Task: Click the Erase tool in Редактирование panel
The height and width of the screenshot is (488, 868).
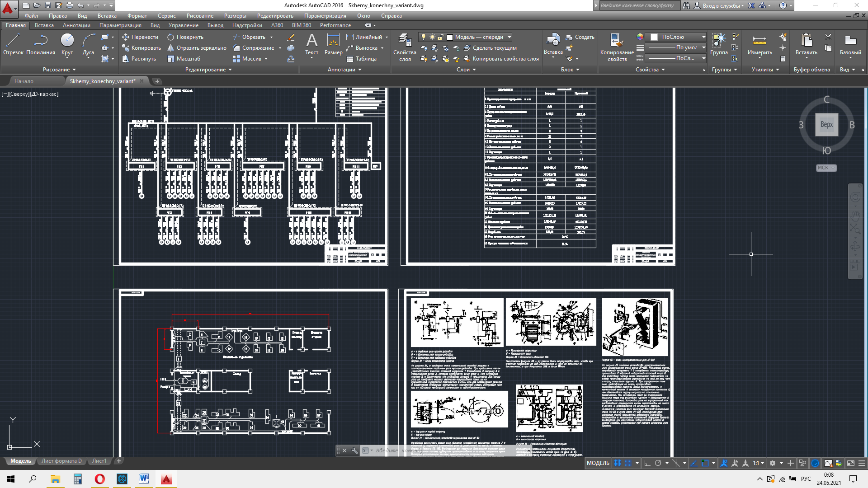Action: pos(291,37)
